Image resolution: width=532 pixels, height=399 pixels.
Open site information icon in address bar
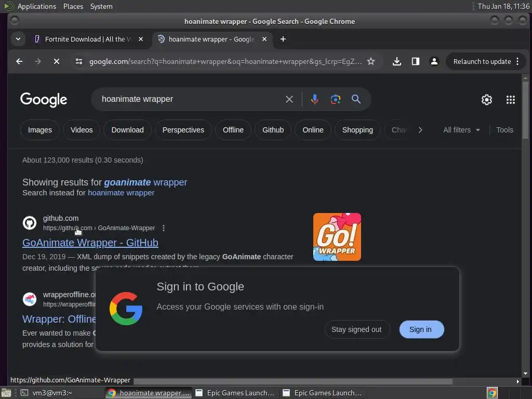pos(79,61)
